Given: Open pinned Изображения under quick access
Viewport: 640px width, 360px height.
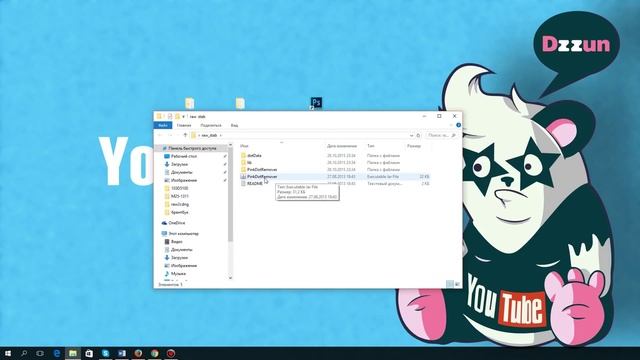Looking at the screenshot, I should point(184,180).
